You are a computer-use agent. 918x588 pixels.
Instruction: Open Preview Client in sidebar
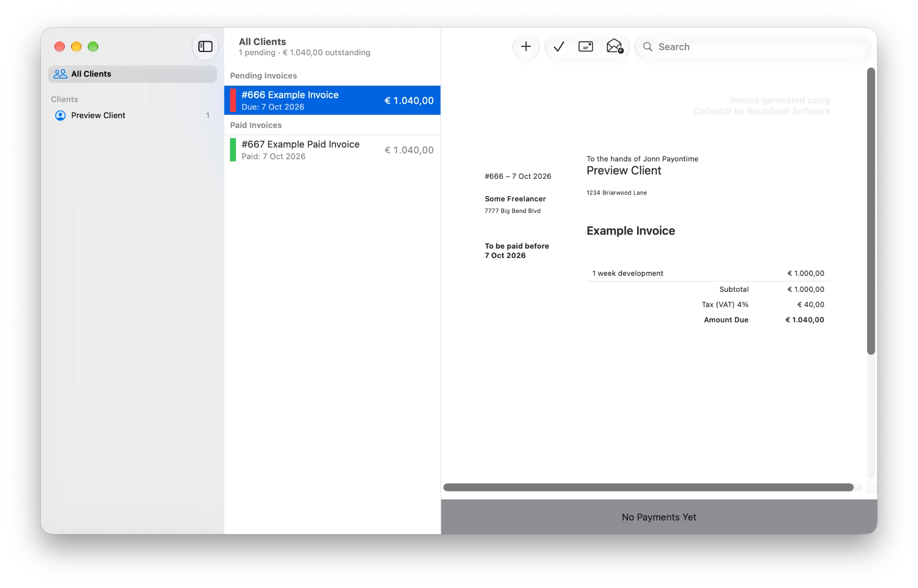132,115
